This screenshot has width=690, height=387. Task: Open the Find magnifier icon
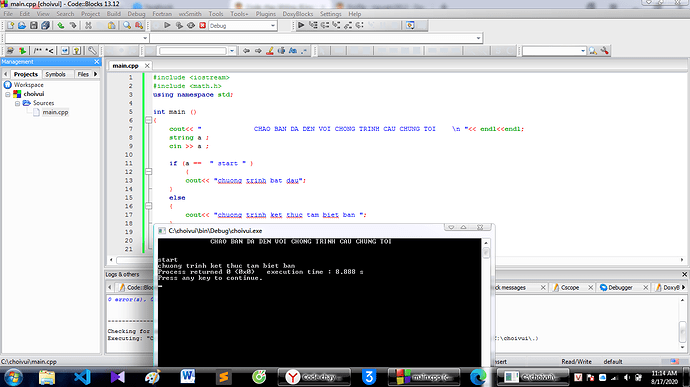[127, 26]
